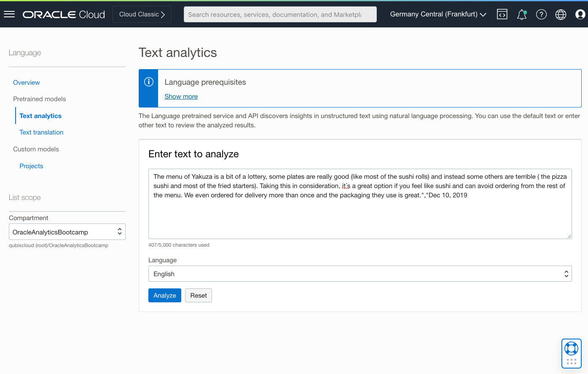Open the Compartment OracleAnalyticsBootcamp dropdown
Image resolution: width=588 pixels, height=374 pixels.
(x=67, y=232)
